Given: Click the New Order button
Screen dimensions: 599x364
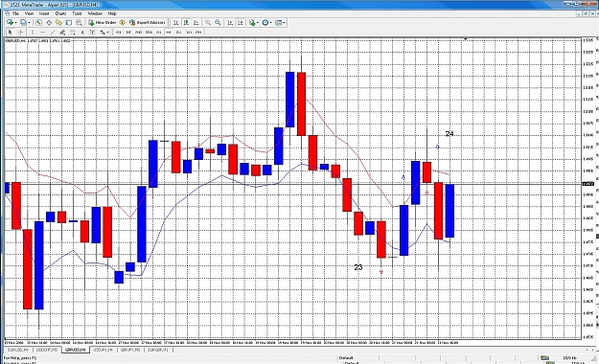Looking at the screenshot, I should pos(102,23).
